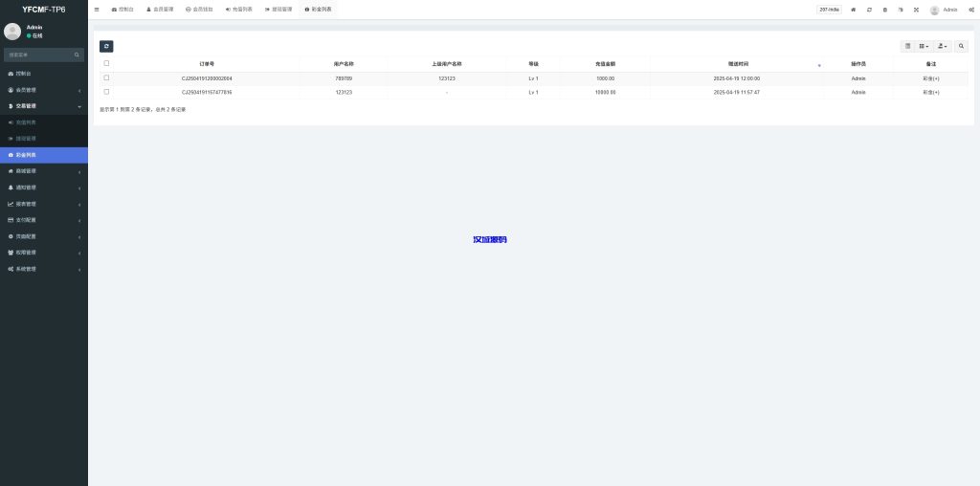Open the columns dropdown in the table toolbar
980x486 pixels.
tap(924, 46)
